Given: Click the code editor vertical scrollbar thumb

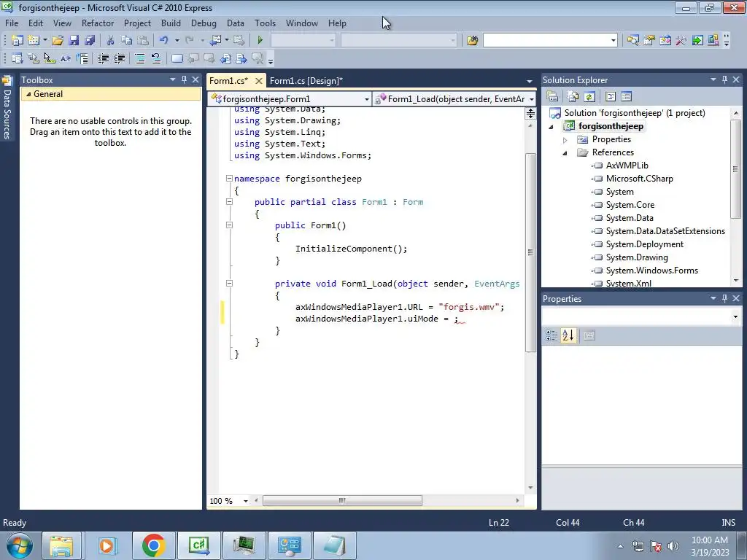Looking at the screenshot, I should 530,252.
